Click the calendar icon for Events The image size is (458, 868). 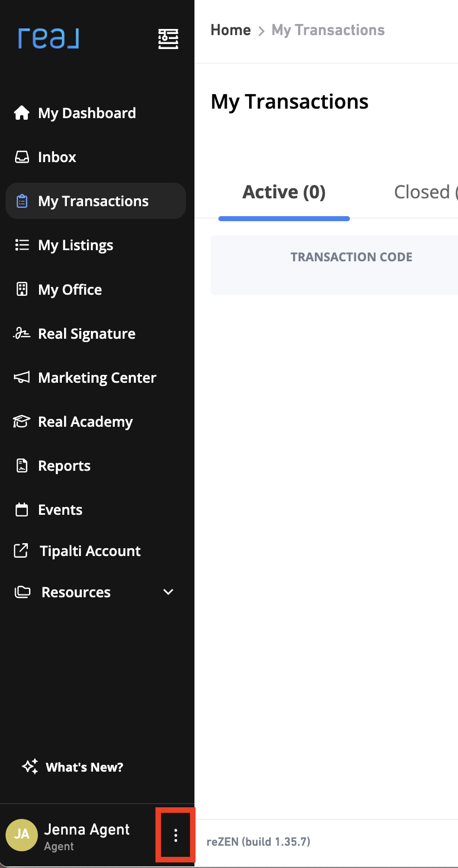click(22, 510)
